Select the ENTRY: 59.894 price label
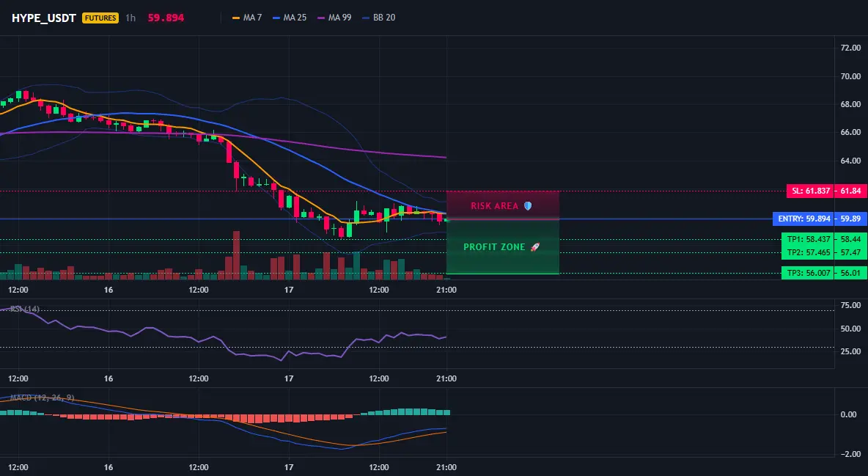Image resolution: width=868 pixels, height=476 pixels. tap(803, 219)
